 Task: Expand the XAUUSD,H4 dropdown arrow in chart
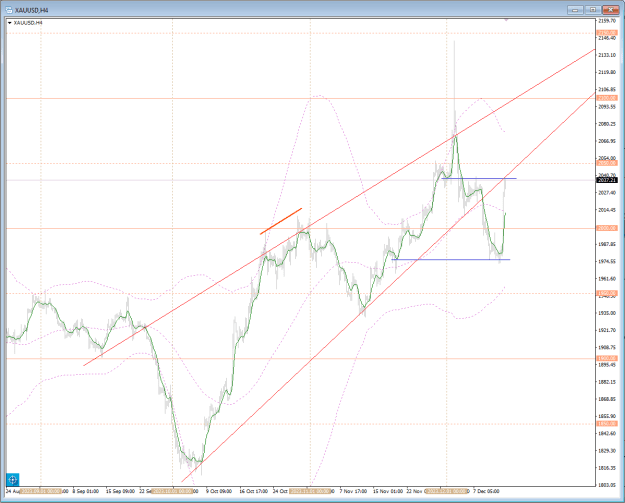click(10, 23)
